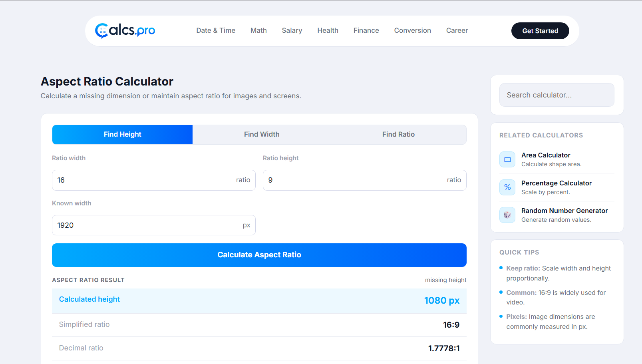This screenshot has height=364, width=642.
Task: Click the Random Number Generator dice icon
Action: [x=507, y=215]
